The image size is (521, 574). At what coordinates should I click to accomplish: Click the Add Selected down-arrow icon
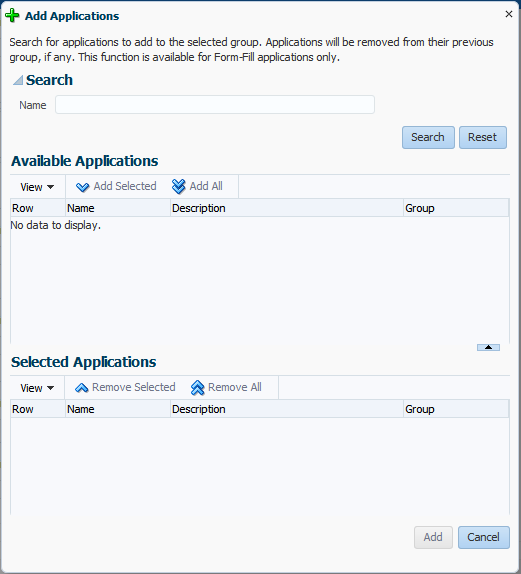click(82, 187)
